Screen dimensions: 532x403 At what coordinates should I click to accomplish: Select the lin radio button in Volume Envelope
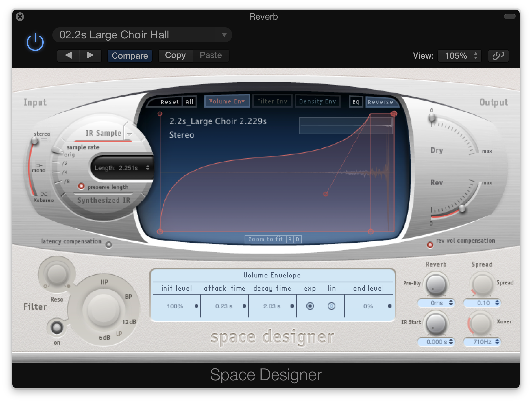point(331,306)
